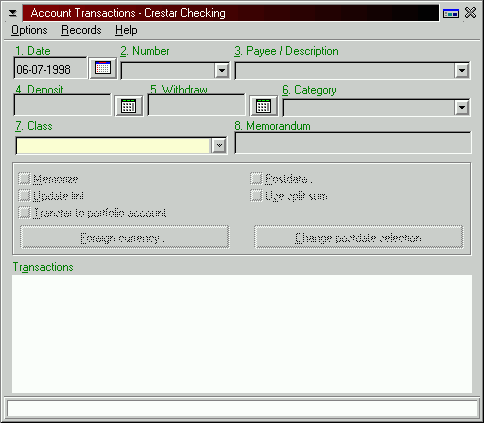This screenshot has width=484, height=423.
Task: Click into the Withdraw amount field
Action: coord(197,105)
